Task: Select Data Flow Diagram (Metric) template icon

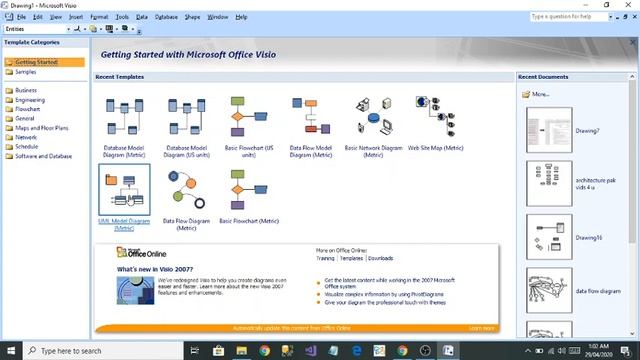Action: click(187, 190)
